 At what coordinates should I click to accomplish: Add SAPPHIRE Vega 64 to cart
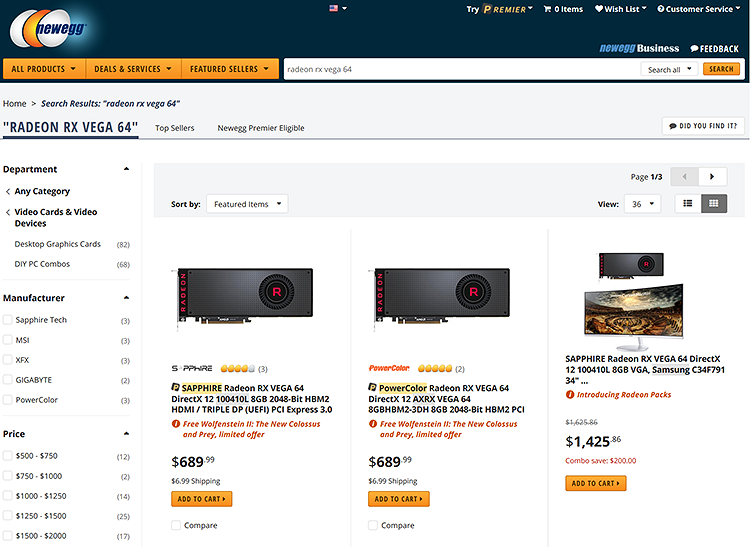(201, 499)
